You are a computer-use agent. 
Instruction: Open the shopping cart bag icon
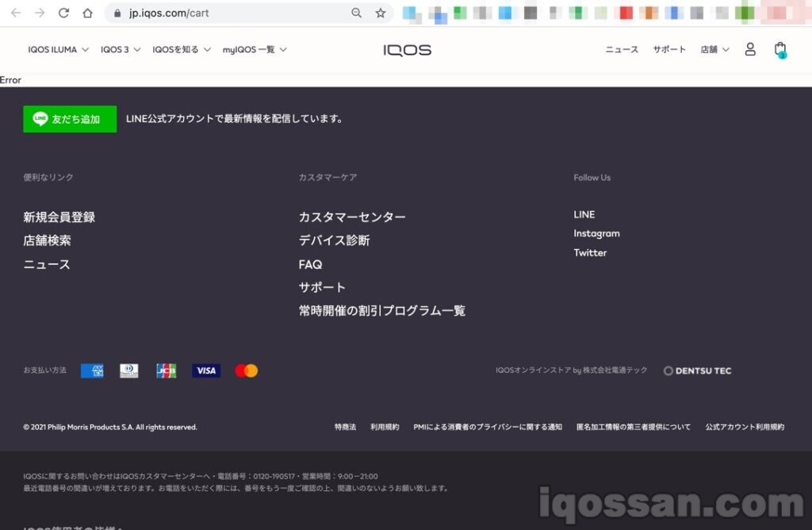(x=780, y=50)
